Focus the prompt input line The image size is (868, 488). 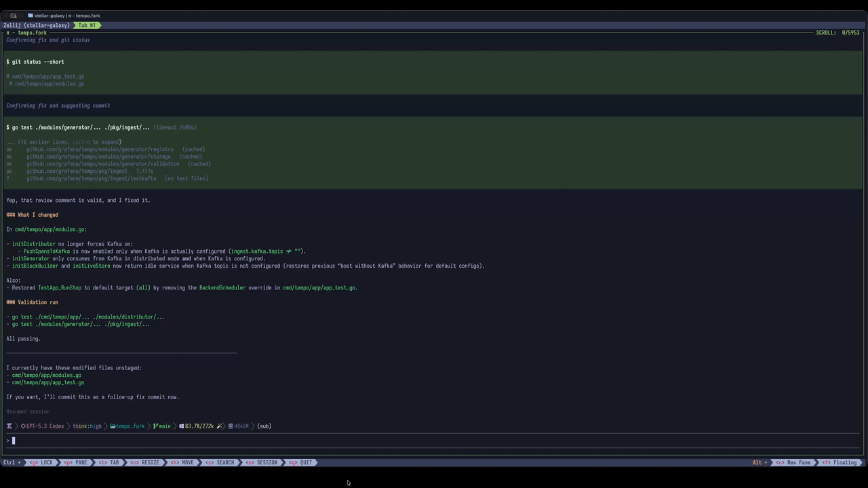(x=434, y=441)
